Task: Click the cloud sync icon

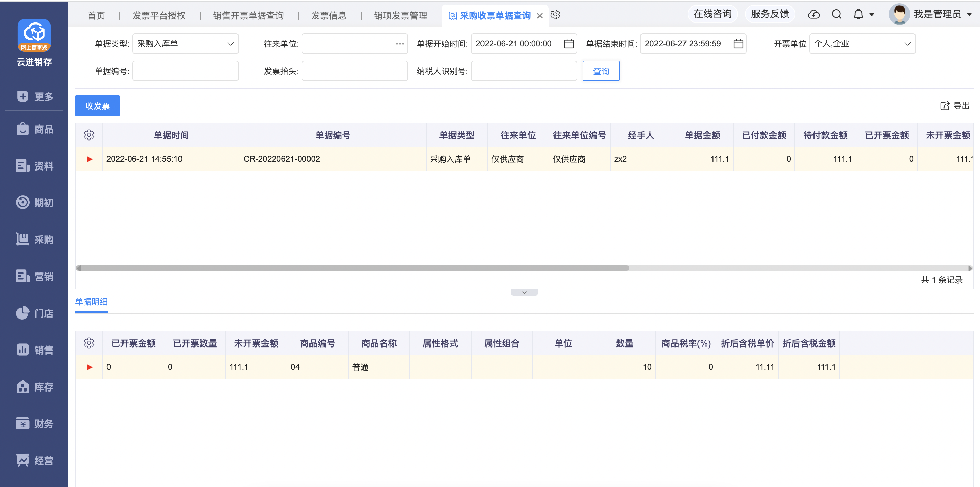Action: pyautogui.click(x=814, y=14)
